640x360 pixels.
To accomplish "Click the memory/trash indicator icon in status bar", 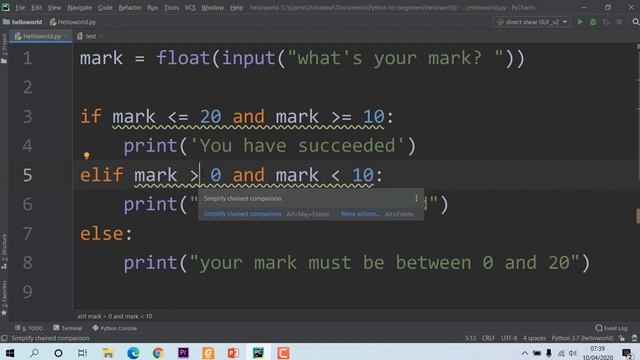I will click(x=634, y=338).
